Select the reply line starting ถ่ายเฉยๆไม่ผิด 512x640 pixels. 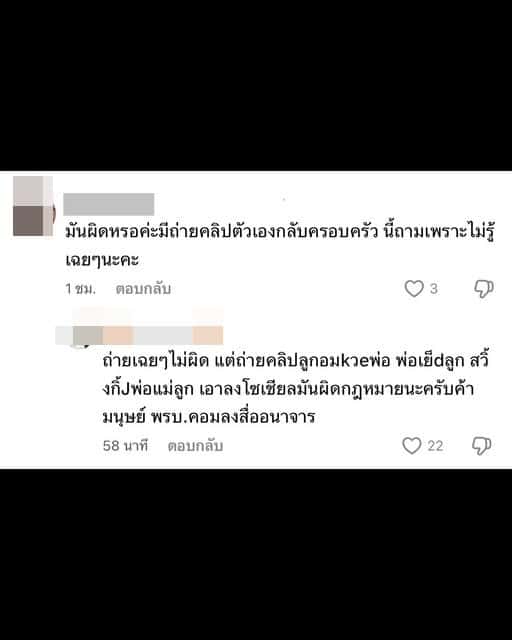point(295,360)
